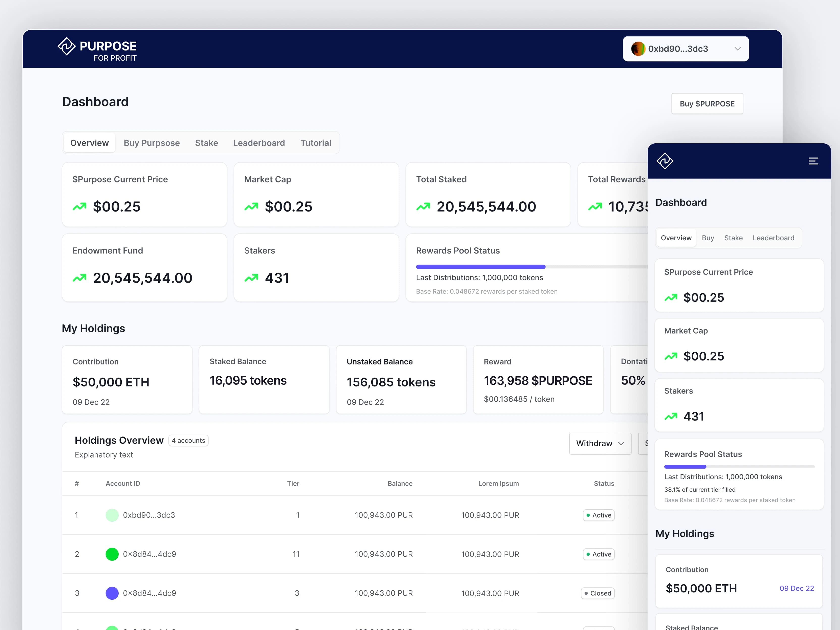Click trend arrow icon in $Purpose Current Price card
The image size is (840, 630).
click(x=79, y=206)
